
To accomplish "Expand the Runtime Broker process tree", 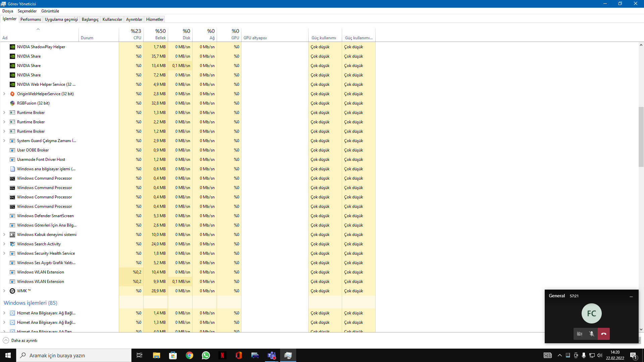I will coord(4,112).
